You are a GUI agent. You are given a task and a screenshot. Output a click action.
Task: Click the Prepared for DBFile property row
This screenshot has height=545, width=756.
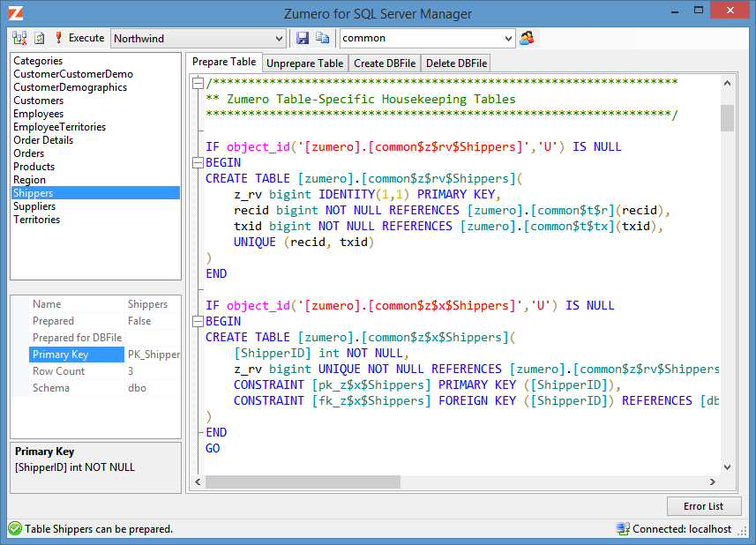tap(105, 338)
